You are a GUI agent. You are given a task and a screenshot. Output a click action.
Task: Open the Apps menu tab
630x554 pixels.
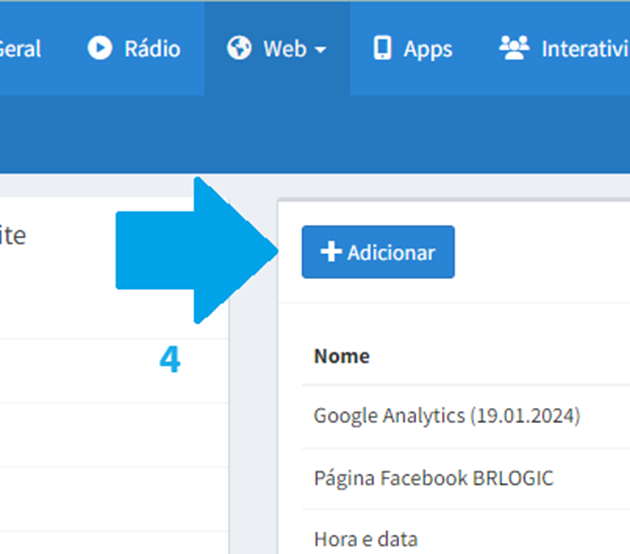[x=413, y=48]
